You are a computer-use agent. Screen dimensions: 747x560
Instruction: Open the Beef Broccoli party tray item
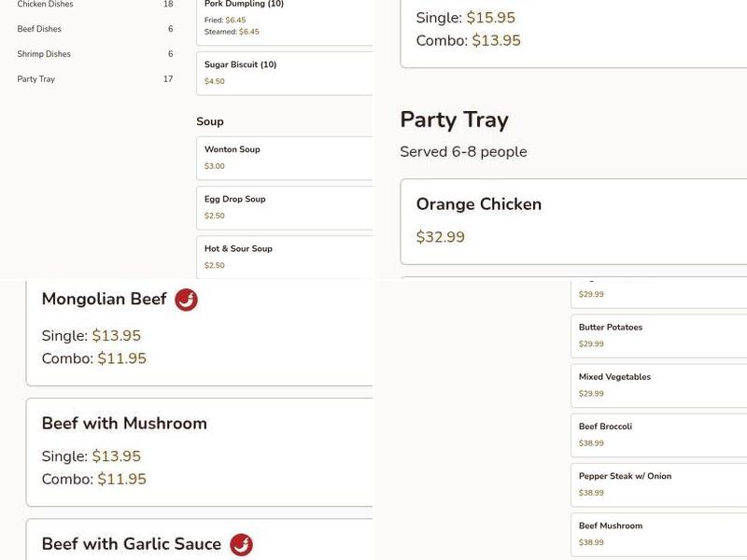click(x=603, y=426)
